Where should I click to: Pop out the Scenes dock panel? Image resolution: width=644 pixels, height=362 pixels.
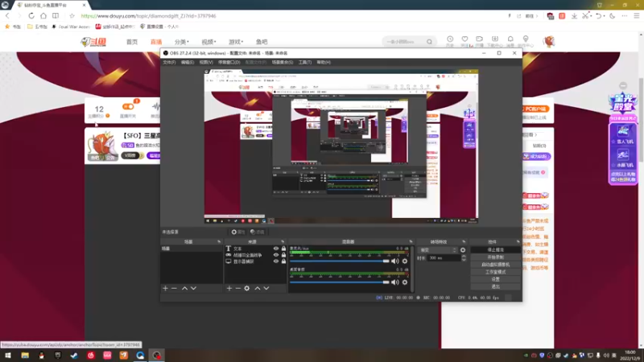(219, 242)
